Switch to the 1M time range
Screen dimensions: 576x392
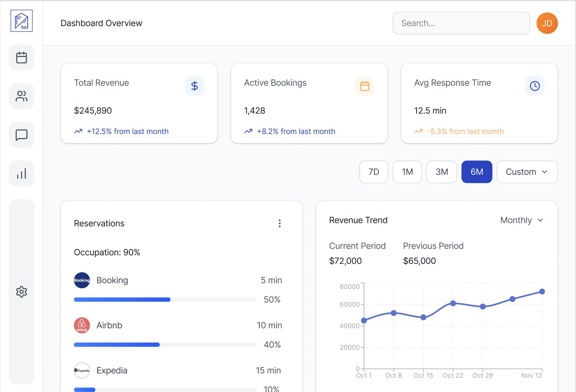[407, 172]
